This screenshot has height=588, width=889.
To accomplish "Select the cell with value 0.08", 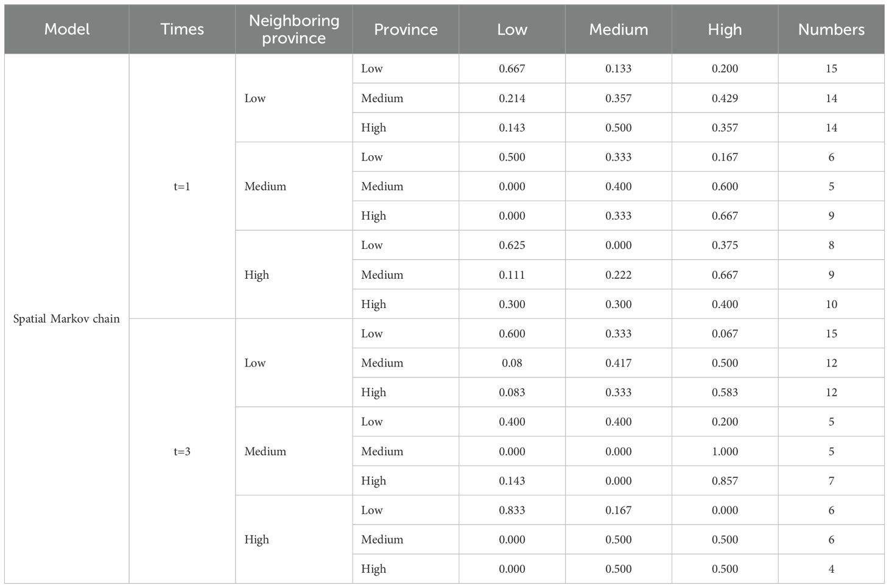I will (x=512, y=363).
